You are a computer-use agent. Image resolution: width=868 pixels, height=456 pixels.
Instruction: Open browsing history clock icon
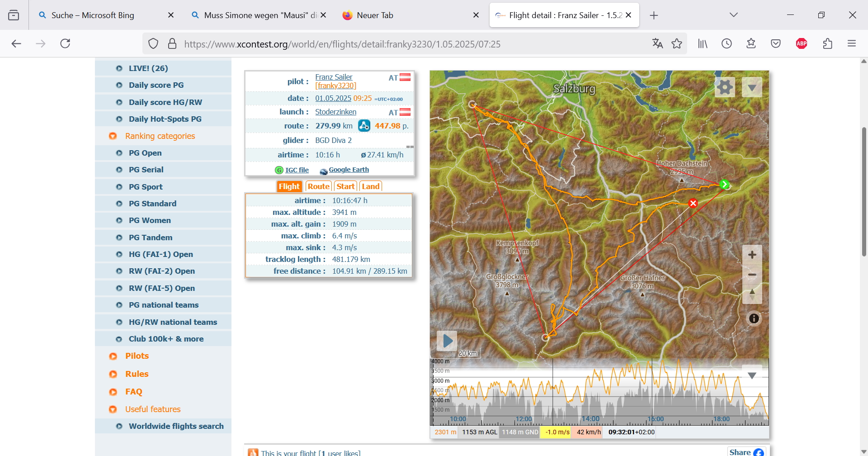(x=726, y=43)
